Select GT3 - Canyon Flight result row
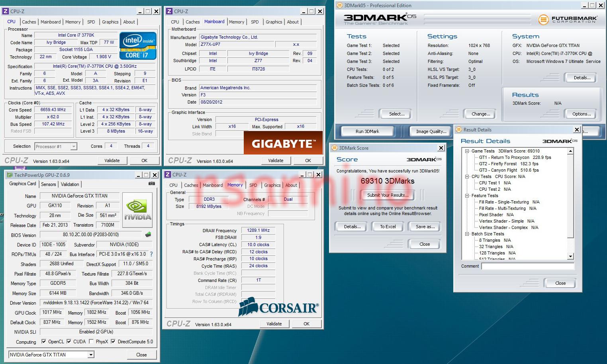Viewport: 607px width, 364px height. 509,170
